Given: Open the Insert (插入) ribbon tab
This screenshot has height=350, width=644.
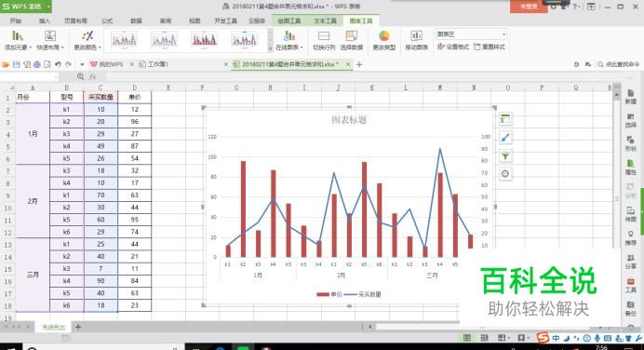Looking at the screenshot, I should pos(45,21).
